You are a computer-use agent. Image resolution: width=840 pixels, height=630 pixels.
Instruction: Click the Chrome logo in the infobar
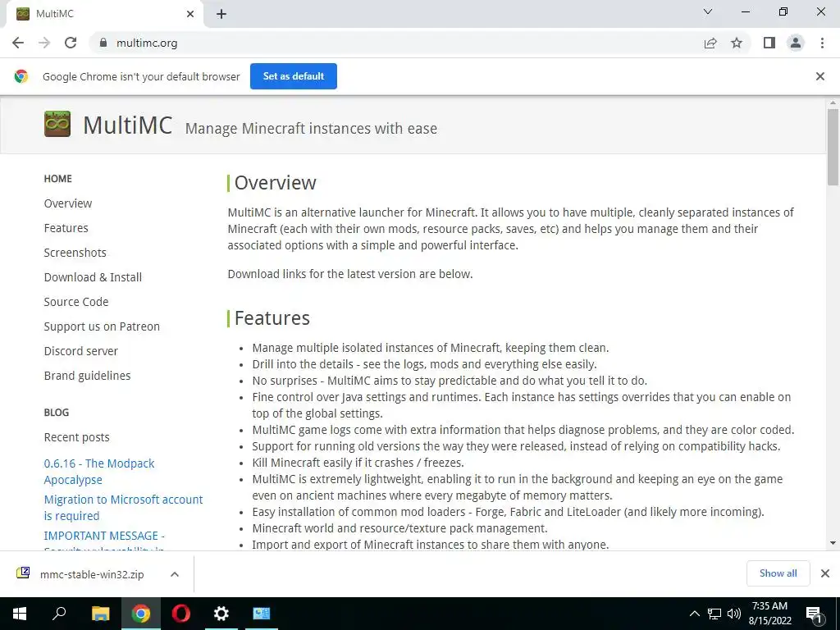pyautogui.click(x=21, y=76)
